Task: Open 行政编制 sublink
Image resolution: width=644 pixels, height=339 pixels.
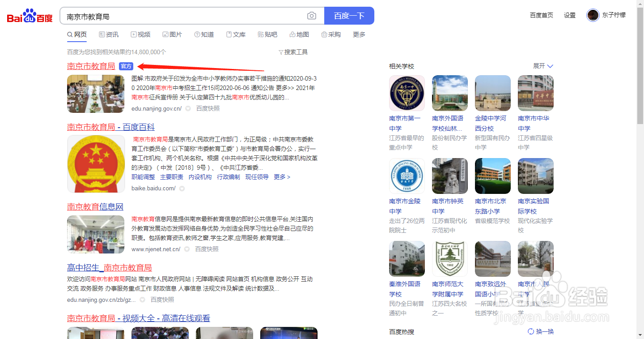Action: (229, 177)
